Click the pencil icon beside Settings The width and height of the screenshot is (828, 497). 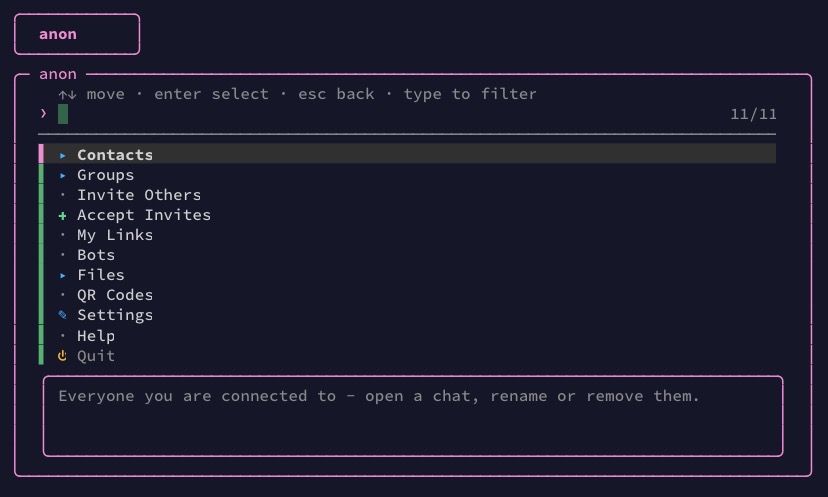[62, 315]
